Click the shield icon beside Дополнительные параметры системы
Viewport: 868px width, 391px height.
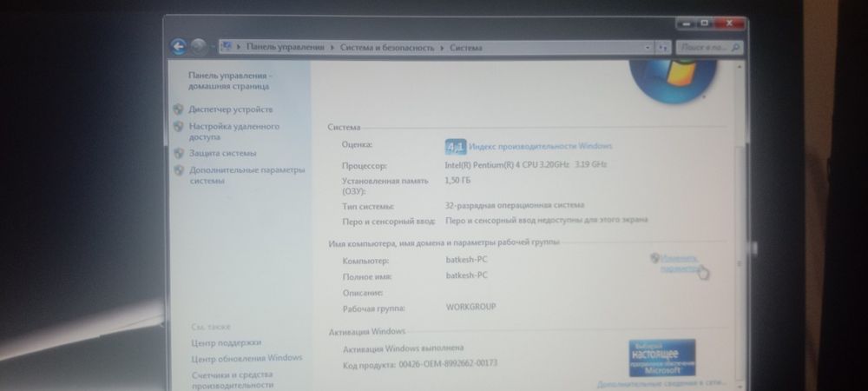(x=178, y=170)
